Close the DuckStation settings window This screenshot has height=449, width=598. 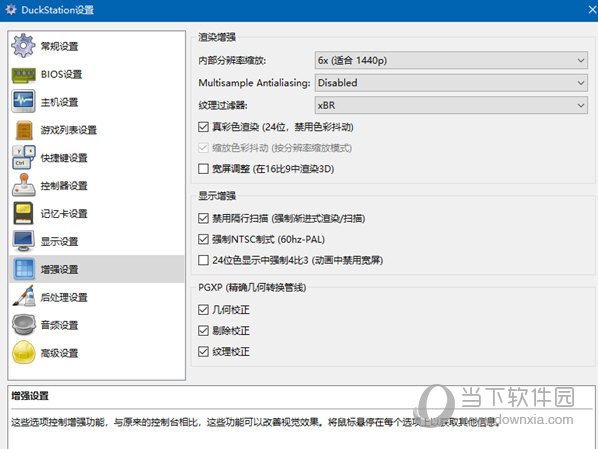click(592, 10)
